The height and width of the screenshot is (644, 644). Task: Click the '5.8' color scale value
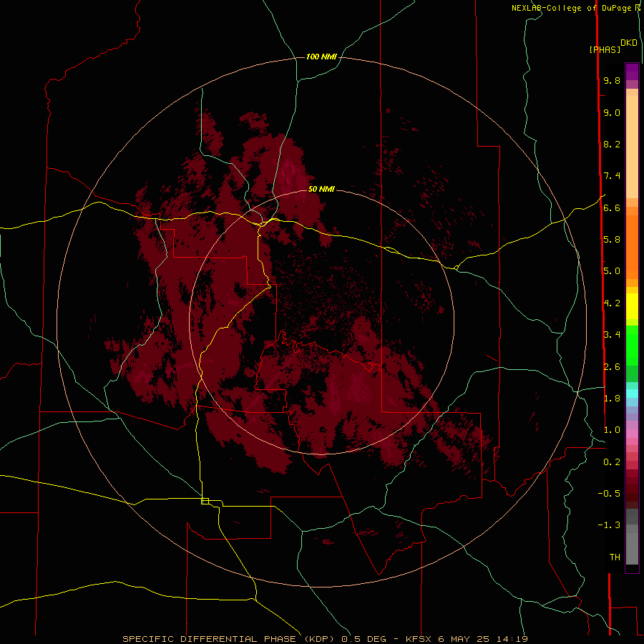[612, 240]
